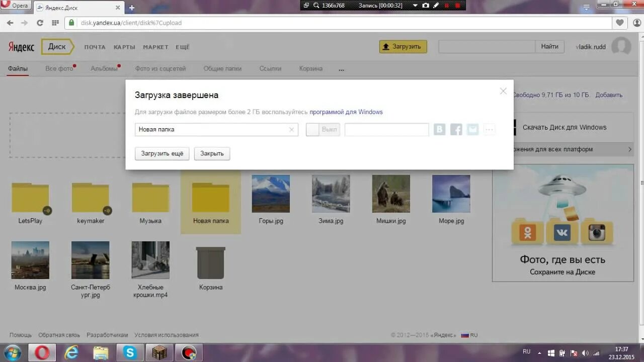Open more sharing options (three dots)
The image size is (644, 362).
(489, 130)
